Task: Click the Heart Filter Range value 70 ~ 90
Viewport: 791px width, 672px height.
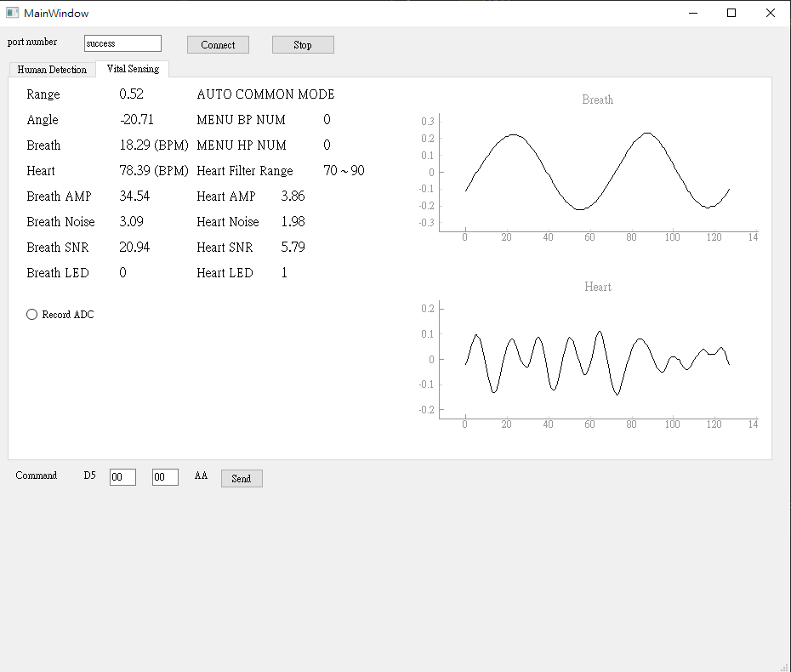Action: pos(344,170)
